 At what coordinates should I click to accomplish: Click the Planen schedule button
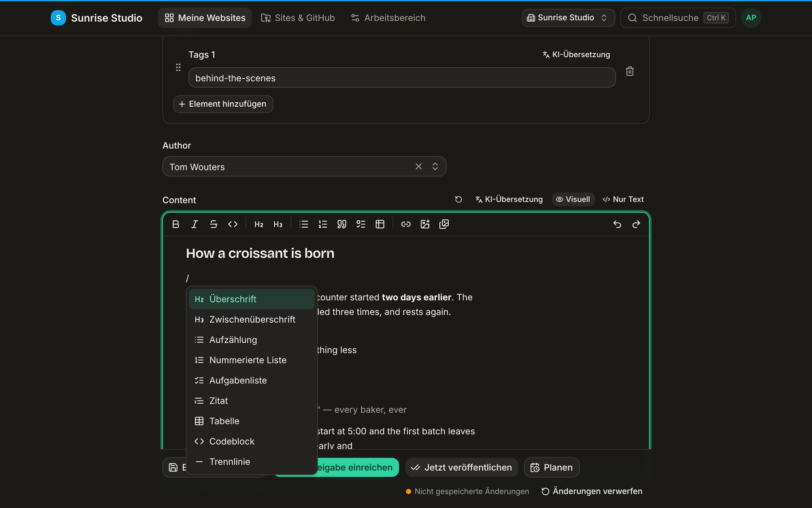[x=552, y=467]
